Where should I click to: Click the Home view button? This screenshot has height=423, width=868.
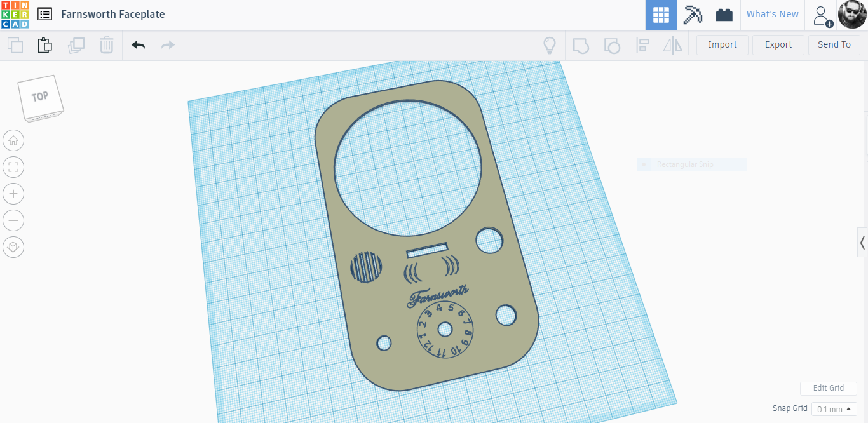click(x=13, y=140)
